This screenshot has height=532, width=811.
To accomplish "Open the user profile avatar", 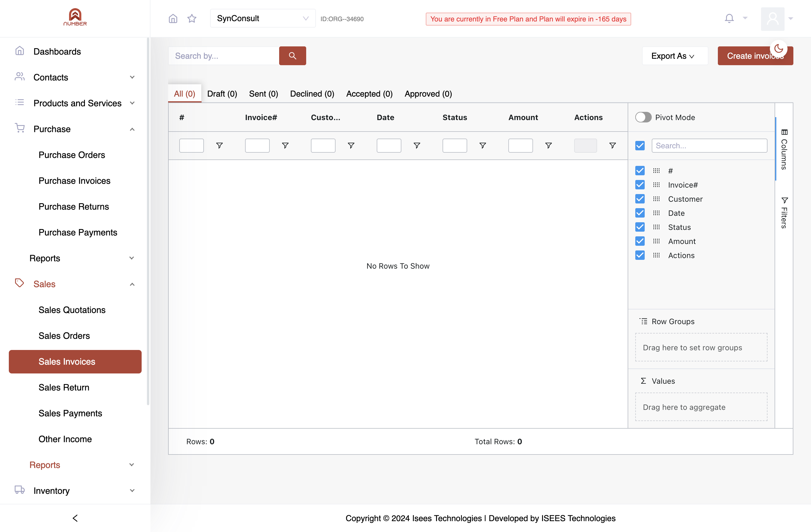I will tap(773, 19).
